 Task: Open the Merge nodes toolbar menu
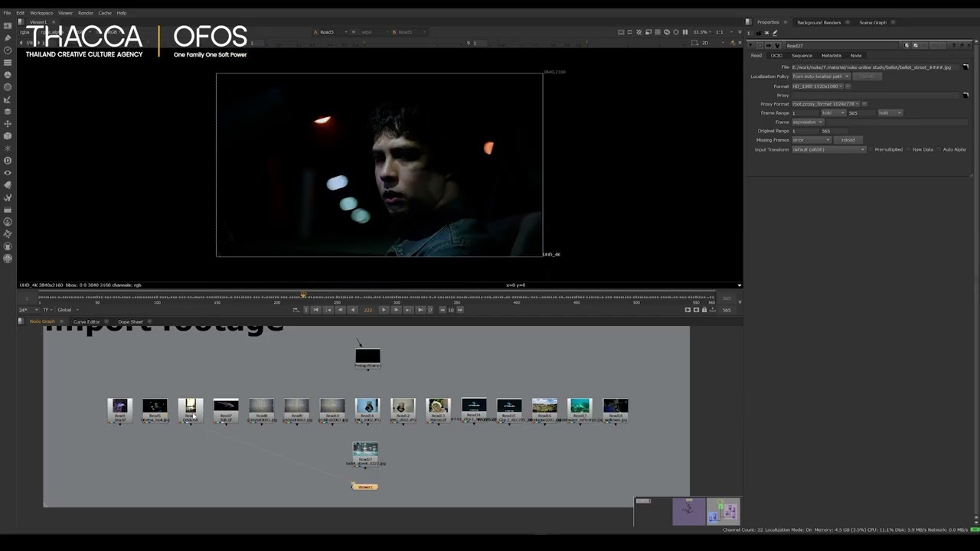click(x=8, y=111)
